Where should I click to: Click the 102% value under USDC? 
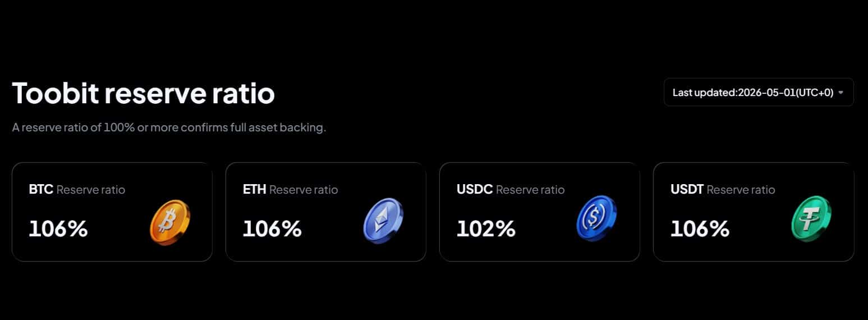click(x=486, y=228)
